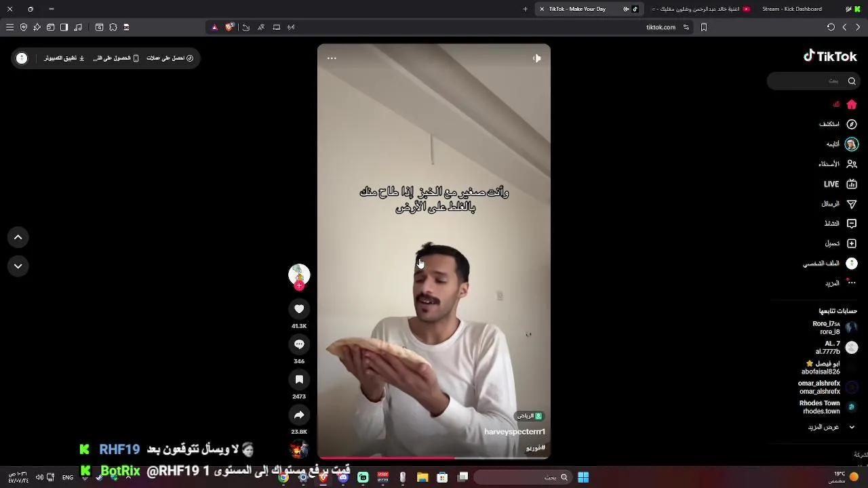Image resolution: width=868 pixels, height=488 pixels.
Task: Close the TikTok browser tab
Action: (542, 9)
